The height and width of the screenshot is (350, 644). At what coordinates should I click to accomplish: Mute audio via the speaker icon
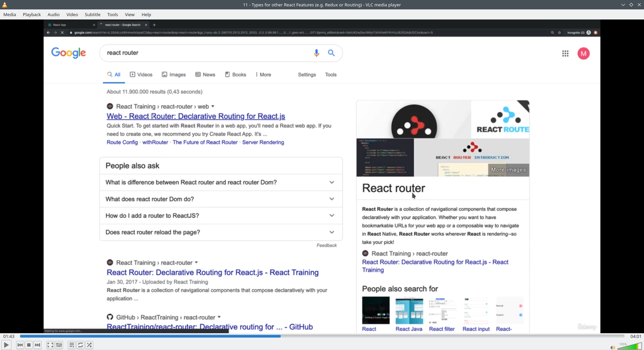(x=612, y=347)
